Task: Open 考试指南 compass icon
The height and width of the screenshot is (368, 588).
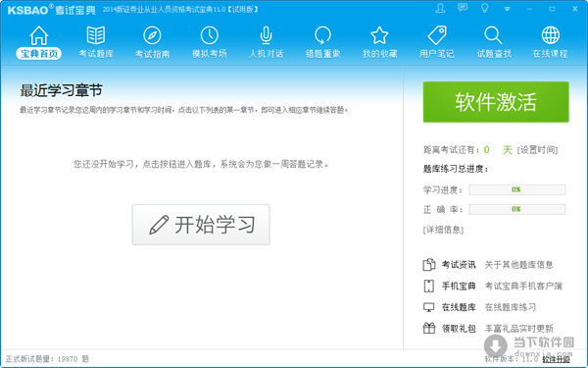Action: [152, 35]
